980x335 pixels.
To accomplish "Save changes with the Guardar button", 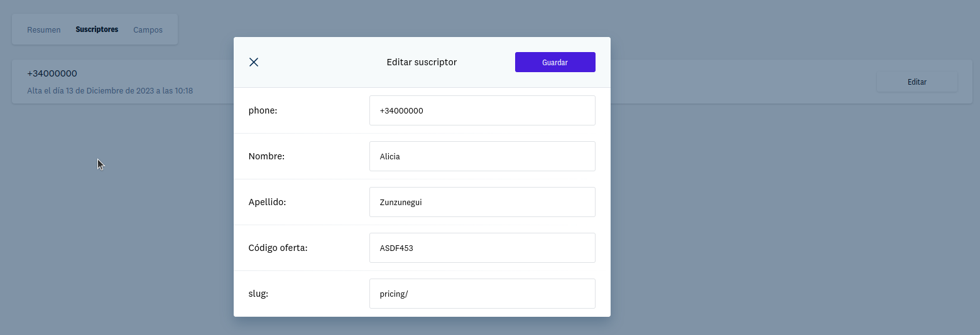I will (x=555, y=62).
